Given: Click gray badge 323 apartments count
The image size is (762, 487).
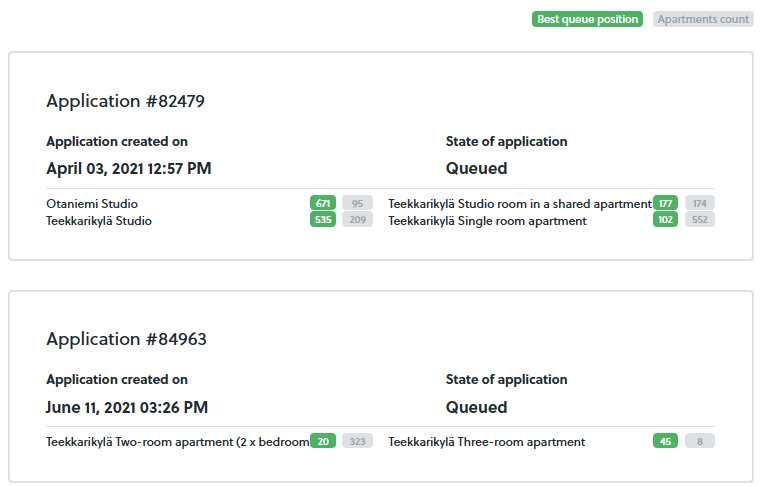Looking at the screenshot, I should [357, 441].
